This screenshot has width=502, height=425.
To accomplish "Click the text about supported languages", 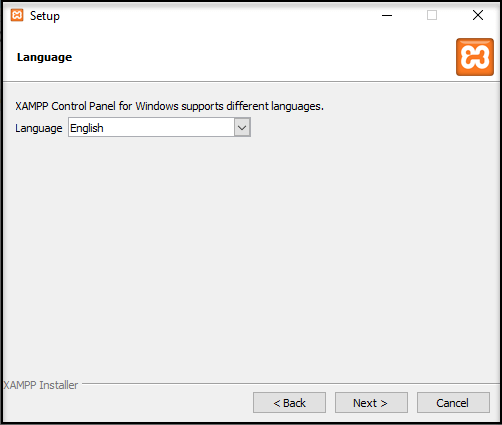I will [x=169, y=106].
